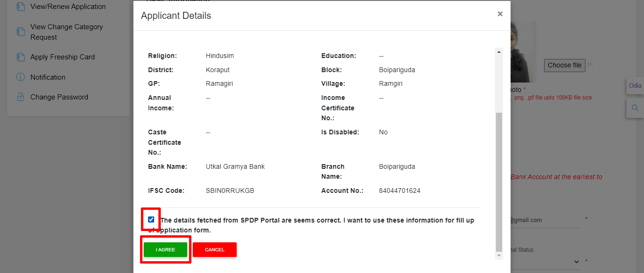Click the Change Password padlock icon
This screenshot has height=273, width=644.
tap(20, 97)
